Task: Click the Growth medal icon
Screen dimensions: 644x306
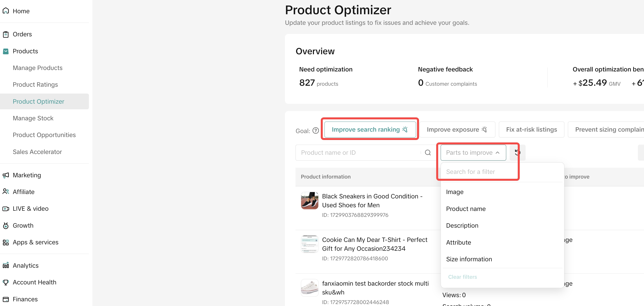Action: (6, 225)
